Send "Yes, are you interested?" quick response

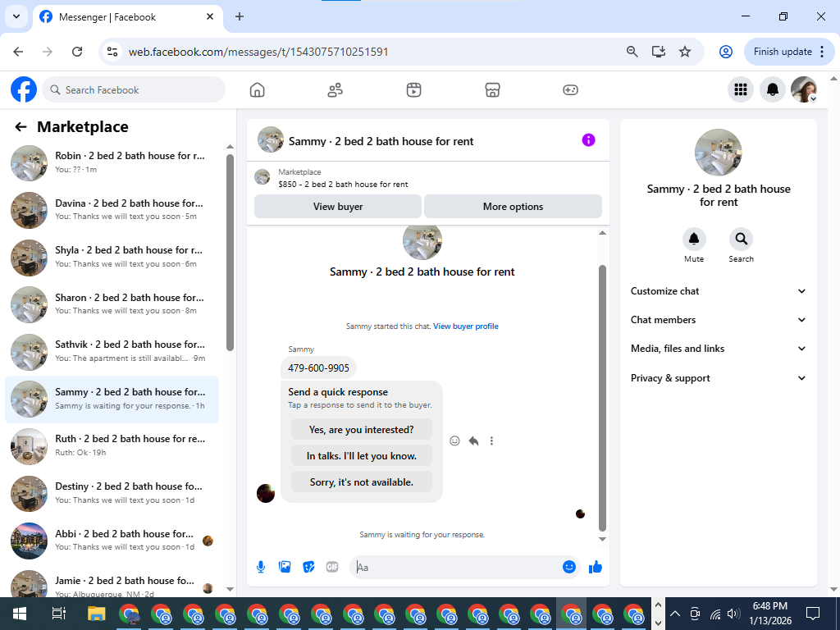coord(362,430)
